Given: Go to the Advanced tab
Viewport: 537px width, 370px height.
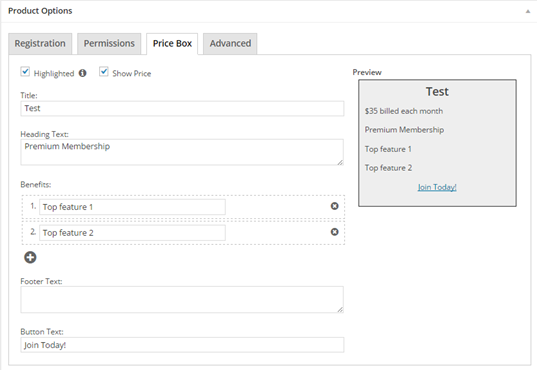Looking at the screenshot, I should pyautogui.click(x=230, y=44).
